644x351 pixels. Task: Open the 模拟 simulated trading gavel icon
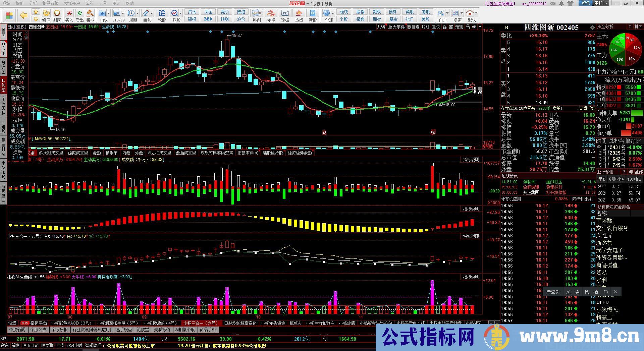point(90,13)
